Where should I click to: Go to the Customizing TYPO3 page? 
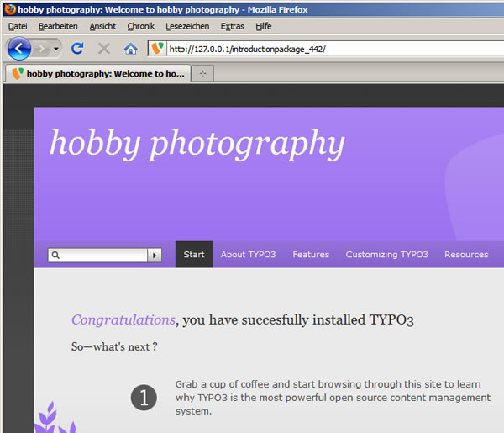pyautogui.click(x=386, y=255)
